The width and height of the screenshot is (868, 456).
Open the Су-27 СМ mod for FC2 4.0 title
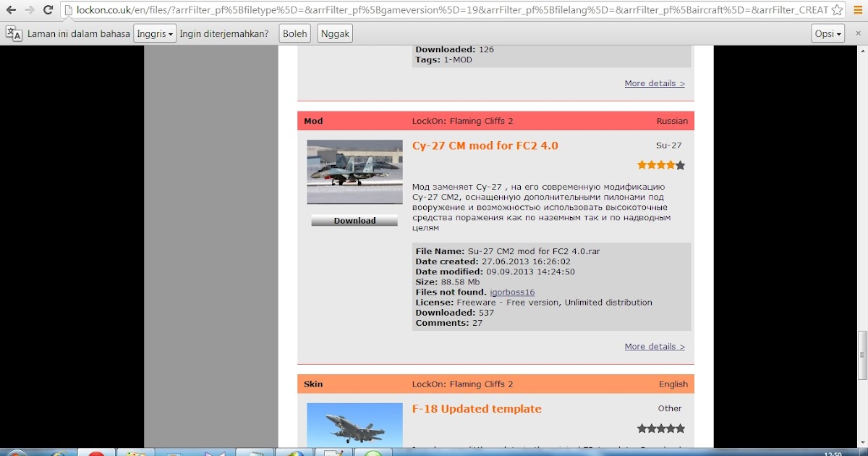click(x=485, y=145)
